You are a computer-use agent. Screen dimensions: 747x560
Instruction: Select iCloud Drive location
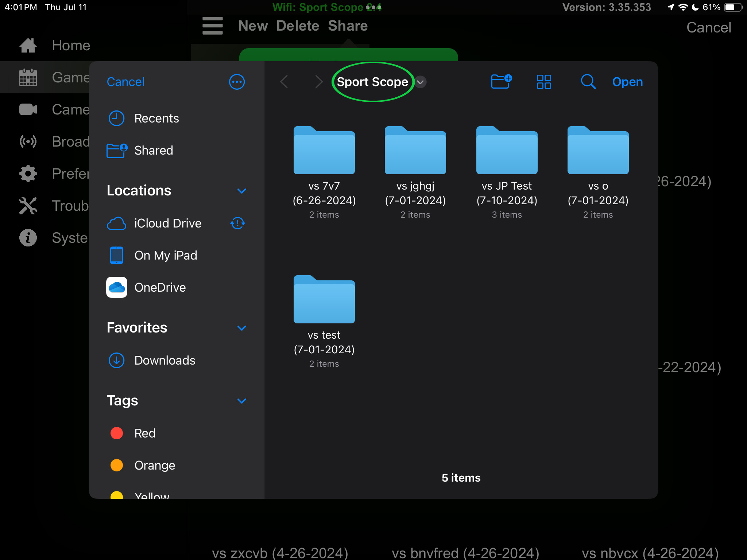(177, 223)
